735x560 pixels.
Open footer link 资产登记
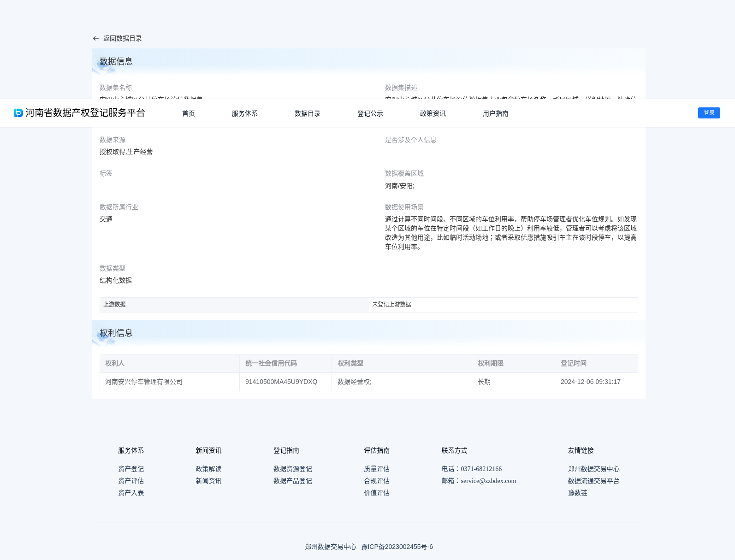coord(131,469)
